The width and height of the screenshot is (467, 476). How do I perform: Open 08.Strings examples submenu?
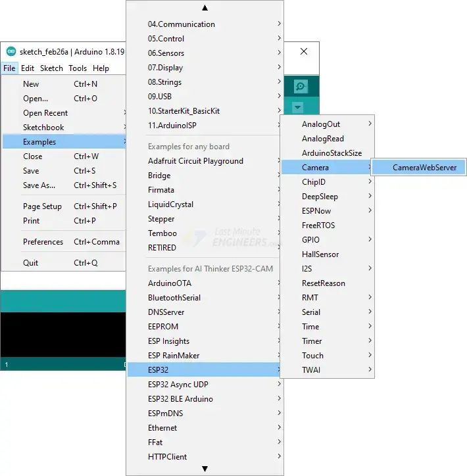205,82
